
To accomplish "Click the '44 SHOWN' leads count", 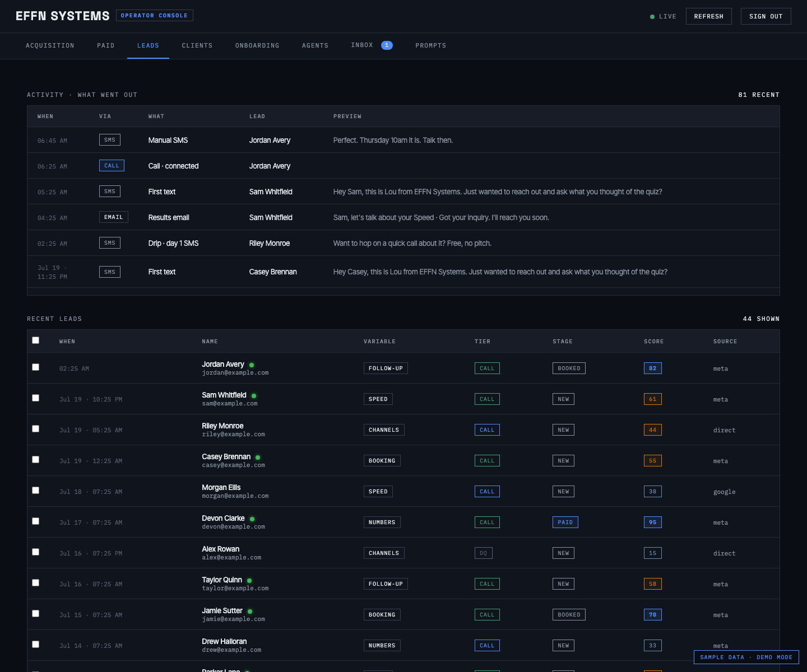I will point(761,319).
